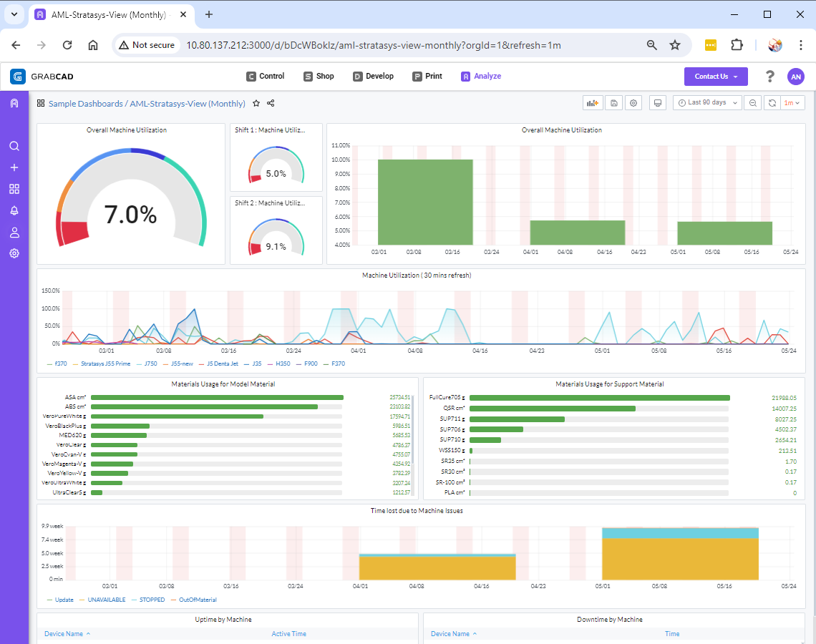Click the May downtime stacked bar
Viewport: 816px width, 644px height.
(x=680, y=554)
